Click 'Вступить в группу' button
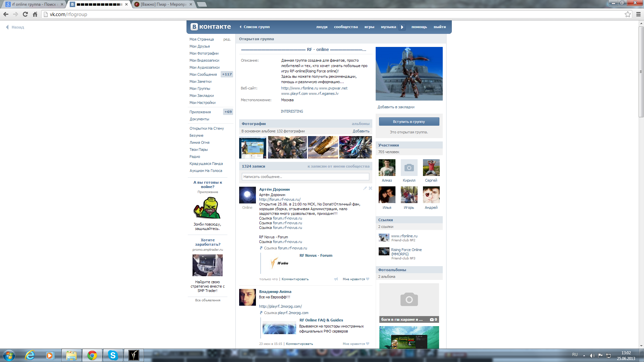This screenshot has height=362, width=644. click(x=409, y=122)
